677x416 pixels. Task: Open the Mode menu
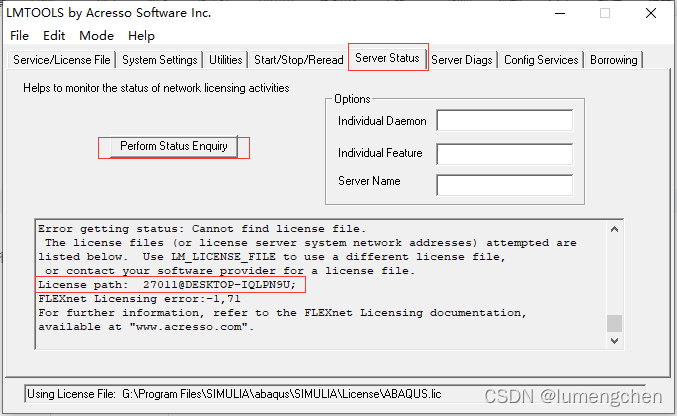[x=96, y=35]
